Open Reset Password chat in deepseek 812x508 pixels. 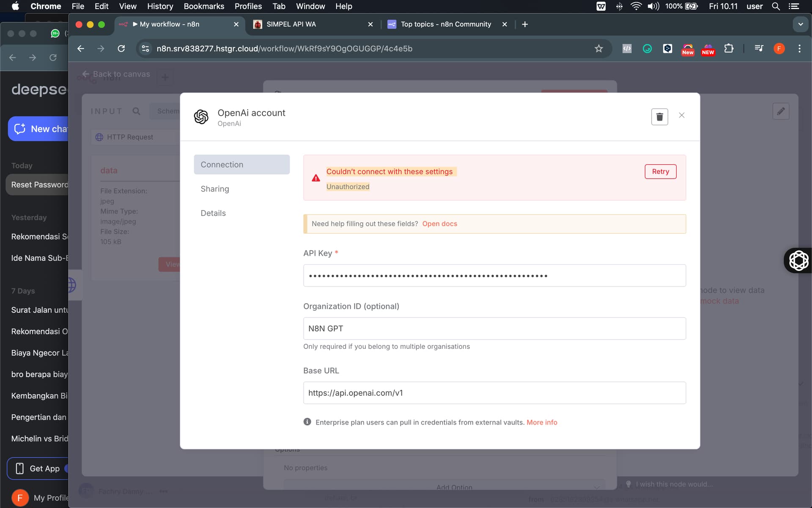[37, 185]
